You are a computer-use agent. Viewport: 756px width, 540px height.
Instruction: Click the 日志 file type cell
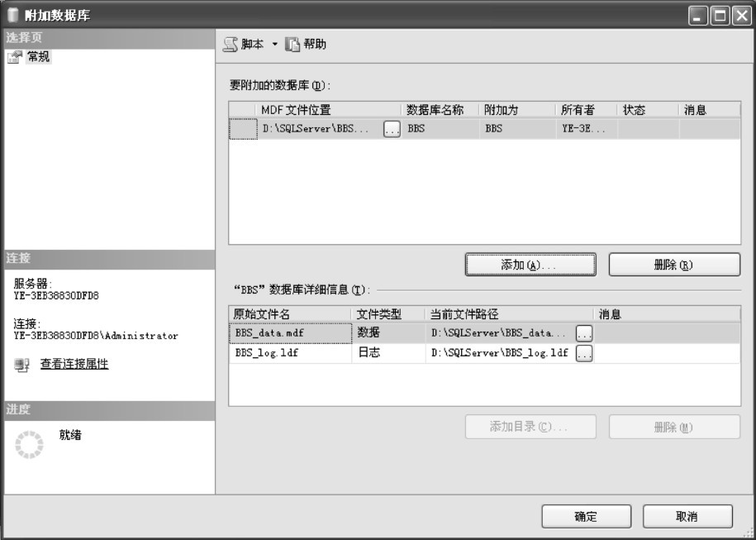[388, 353]
